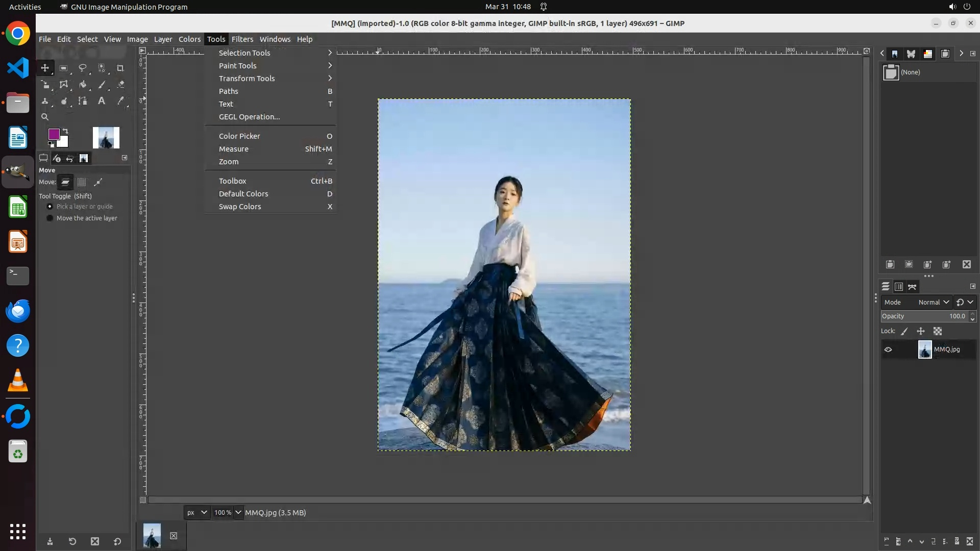Select the Crop tool in toolbox
The width and height of the screenshot is (980, 551).
120,68
